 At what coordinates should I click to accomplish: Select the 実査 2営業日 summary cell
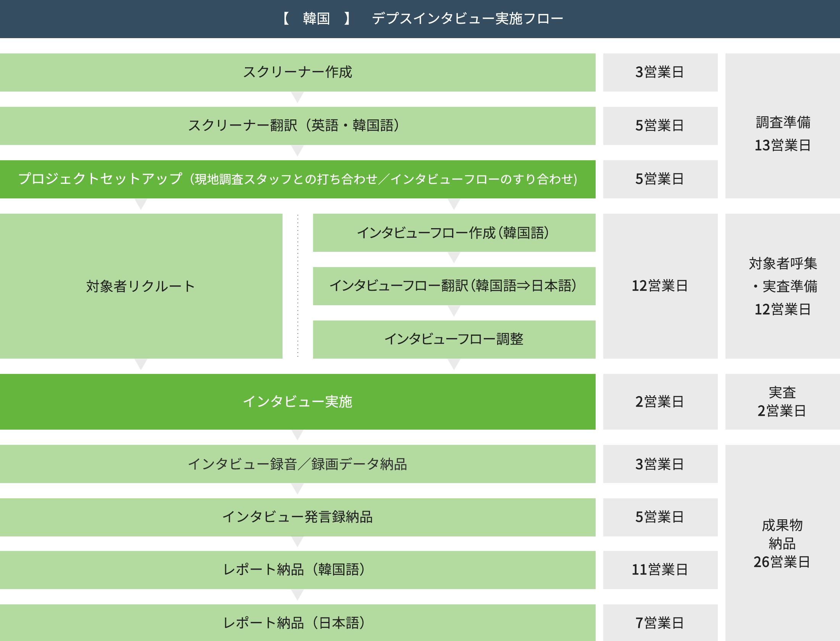point(782,401)
